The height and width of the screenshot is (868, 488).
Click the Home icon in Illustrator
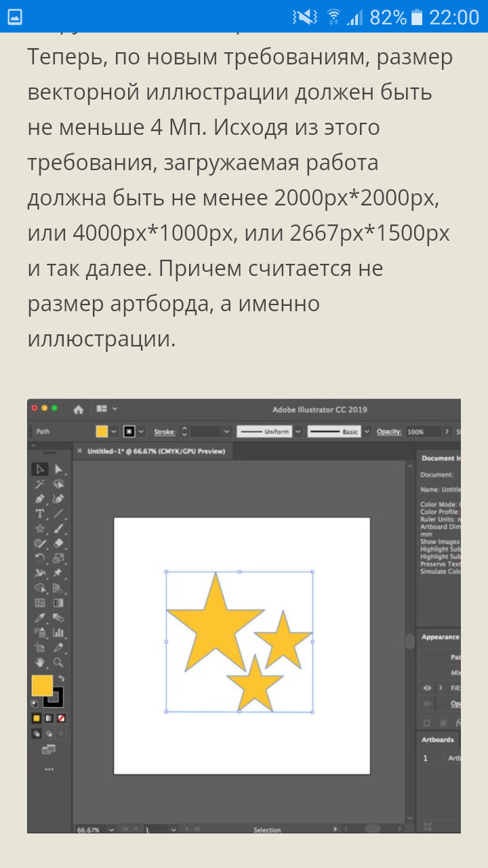[79, 409]
